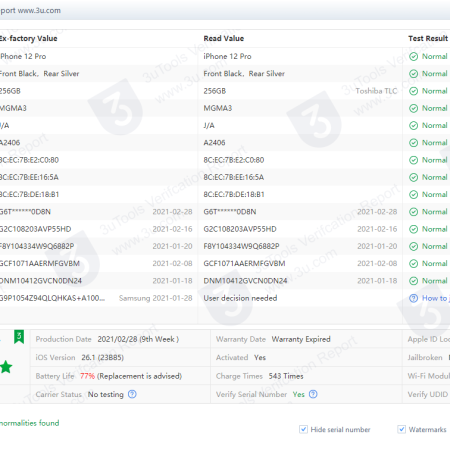Viewport: 450px width, 450px height.
Task: Click the 'How to' question mark icon
Action: point(413,298)
